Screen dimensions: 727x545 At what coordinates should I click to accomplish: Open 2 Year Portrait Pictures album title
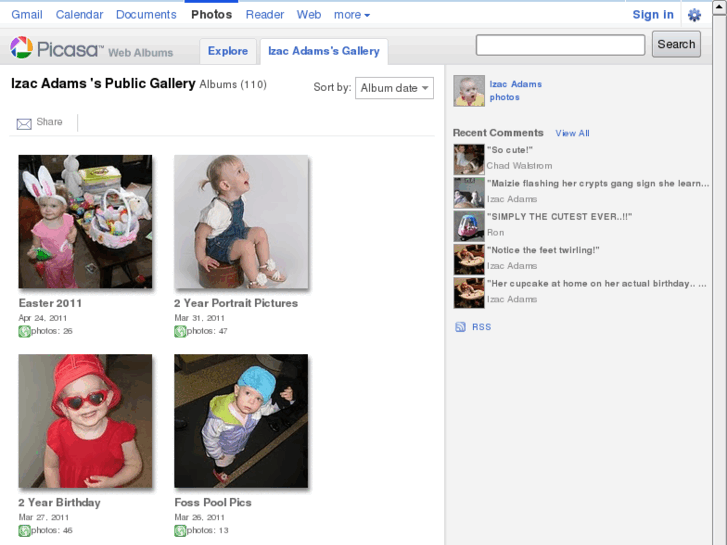pyautogui.click(x=236, y=303)
